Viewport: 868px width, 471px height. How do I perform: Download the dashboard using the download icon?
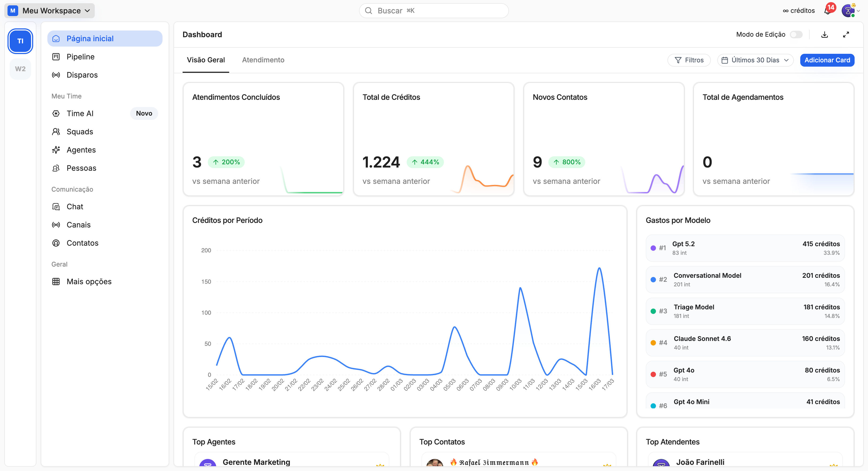click(824, 34)
